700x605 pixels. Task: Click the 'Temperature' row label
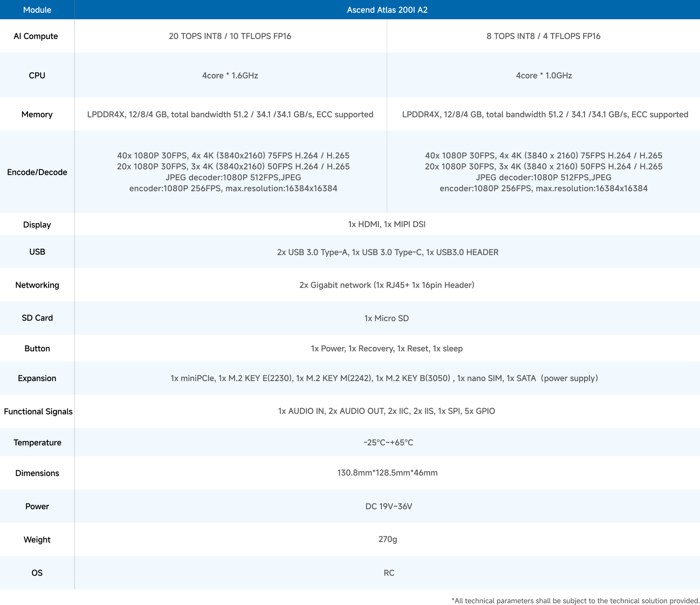pyautogui.click(x=37, y=443)
